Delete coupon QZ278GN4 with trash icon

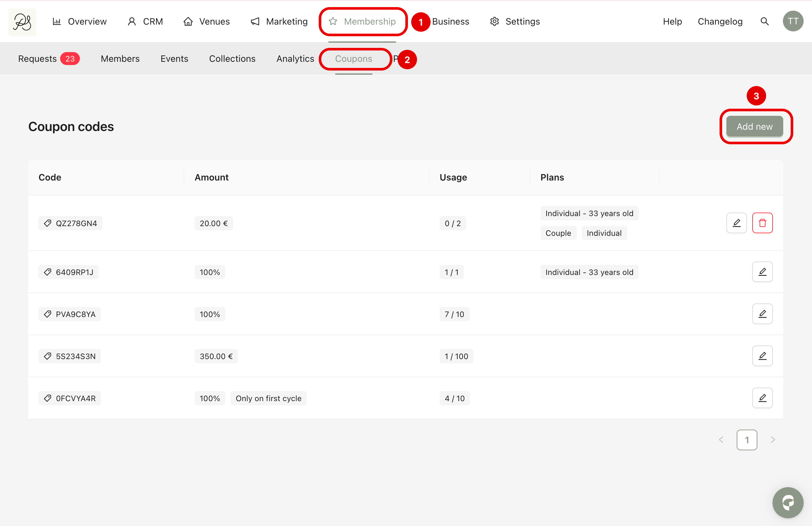762,223
